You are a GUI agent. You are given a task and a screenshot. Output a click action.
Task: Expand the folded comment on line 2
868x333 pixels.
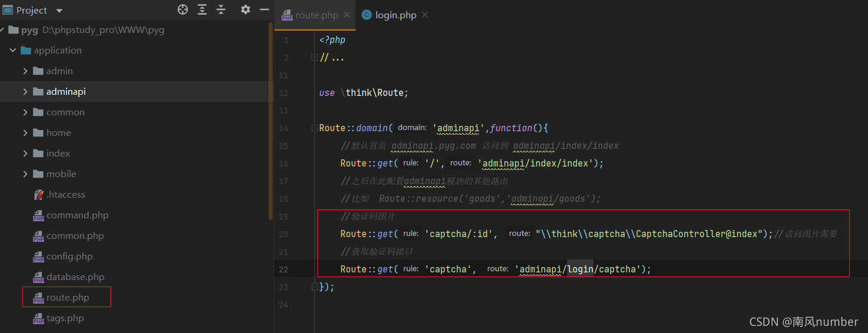(314, 58)
